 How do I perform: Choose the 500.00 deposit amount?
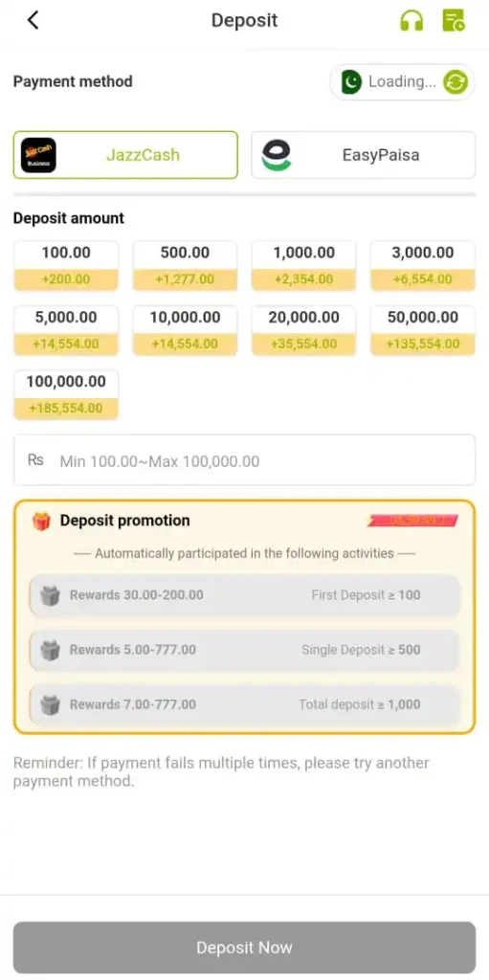[185, 266]
